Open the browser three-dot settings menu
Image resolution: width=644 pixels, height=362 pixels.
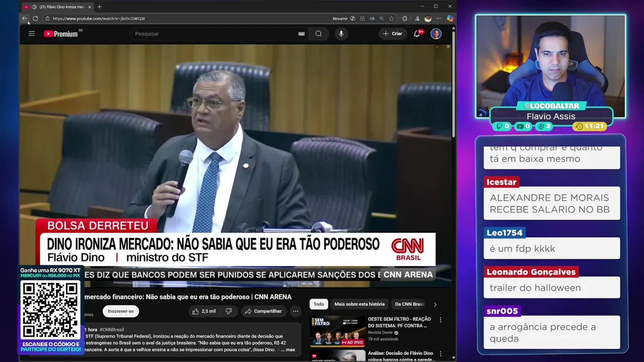439,19
